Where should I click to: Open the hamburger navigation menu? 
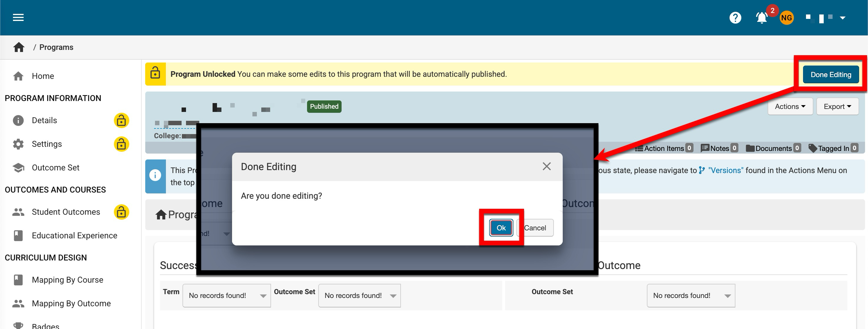(18, 17)
